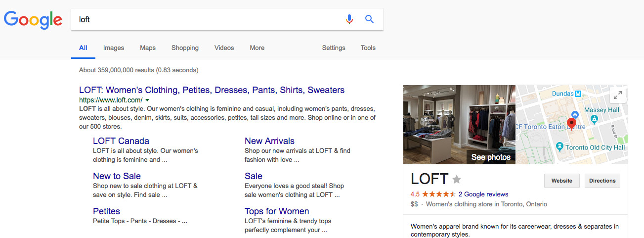Open the Tops for Women sitelink
The image size is (644, 238).
277,211
